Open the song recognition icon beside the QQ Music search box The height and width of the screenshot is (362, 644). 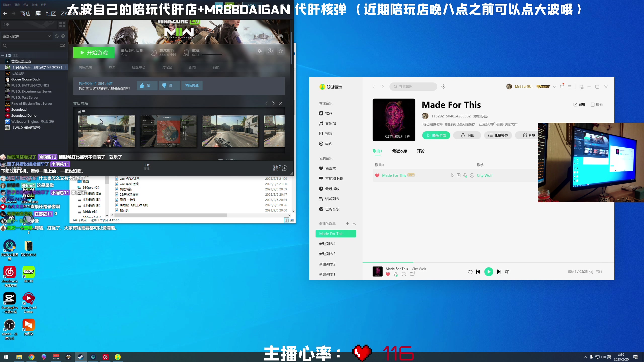(443, 86)
